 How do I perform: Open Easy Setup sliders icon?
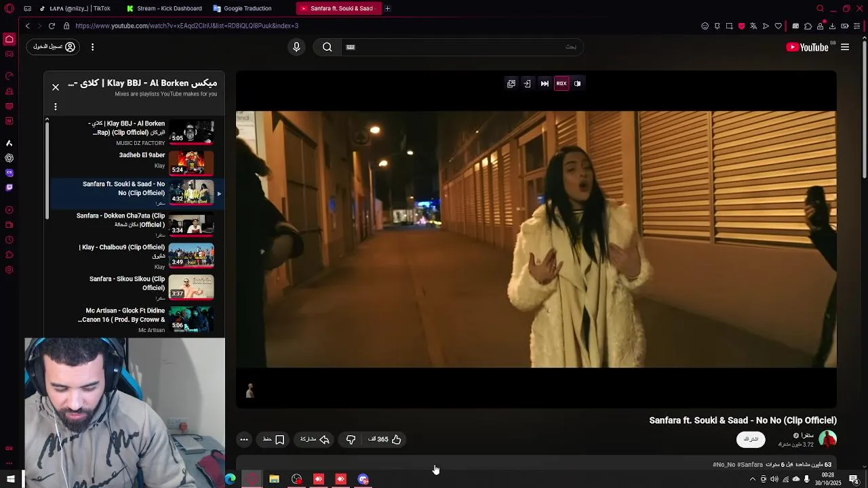pyautogui.click(x=857, y=26)
